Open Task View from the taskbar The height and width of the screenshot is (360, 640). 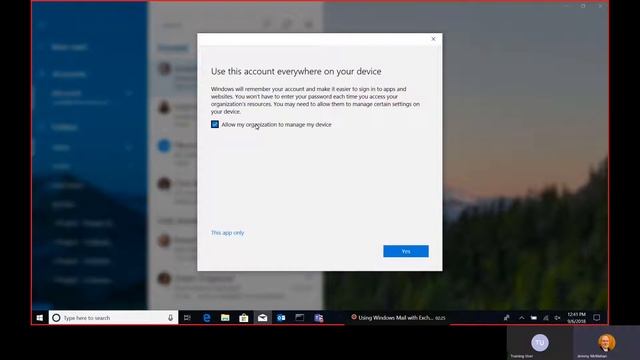pyautogui.click(x=187, y=318)
